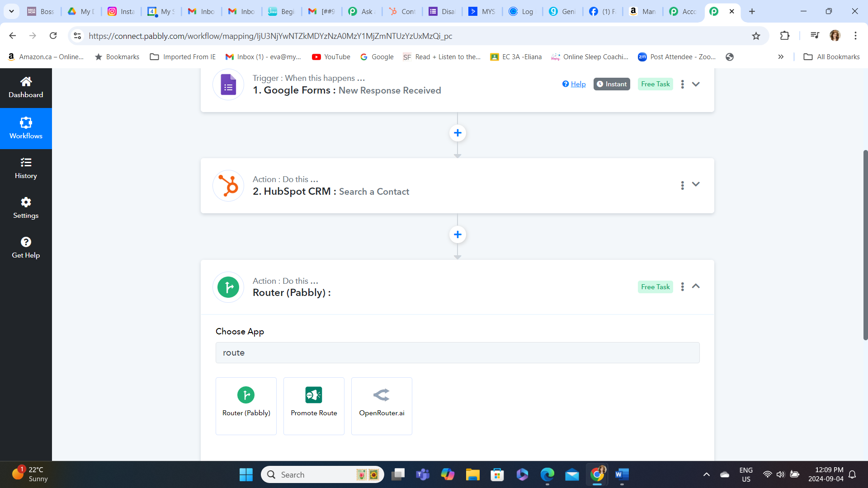
Task: Open Microsoft Word from the taskbar
Action: pyautogui.click(x=622, y=474)
